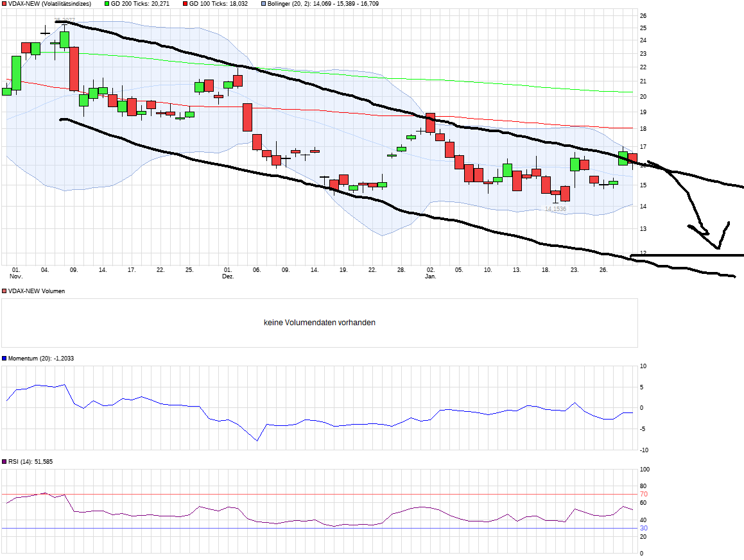Click the VDAX-NEW Volumen label
The image size is (744, 560).
pos(37,291)
